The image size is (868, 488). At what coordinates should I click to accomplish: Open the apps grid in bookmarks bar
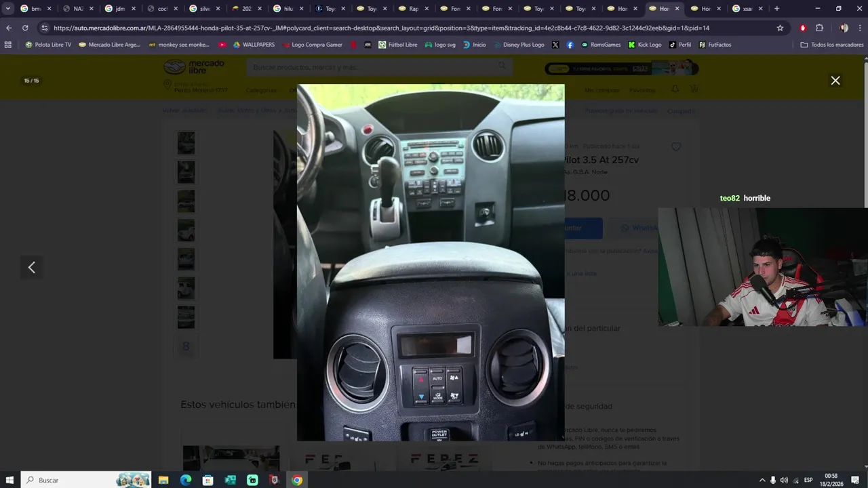tap(8, 45)
